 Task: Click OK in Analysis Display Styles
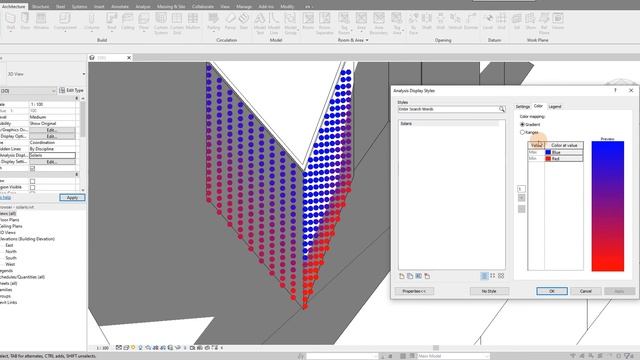click(x=552, y=291)
